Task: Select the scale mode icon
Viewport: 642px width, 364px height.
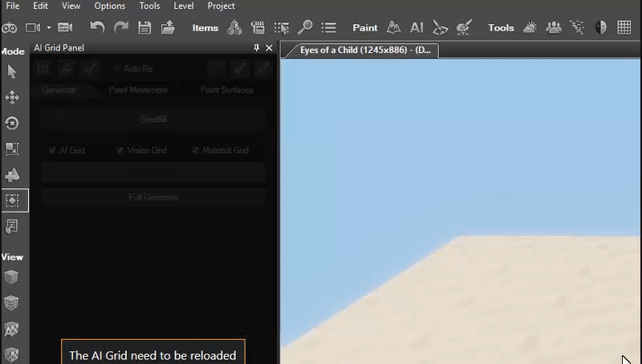Action: click(12, 149)
